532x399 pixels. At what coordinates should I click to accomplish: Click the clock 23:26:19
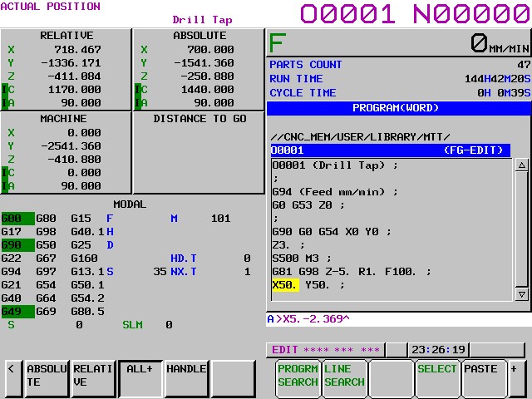(x=438, y=350)
